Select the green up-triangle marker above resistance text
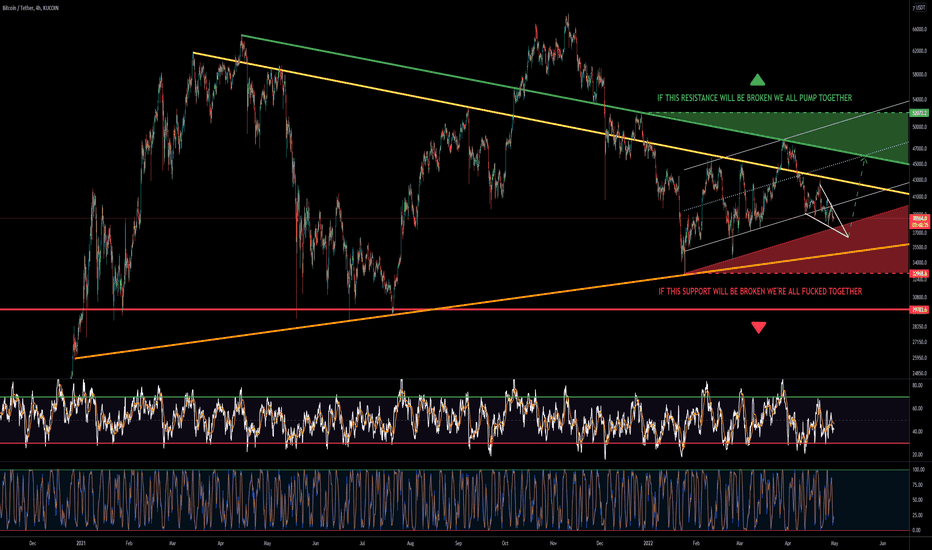This screenshot has height=550, width=932. point(757,80)
